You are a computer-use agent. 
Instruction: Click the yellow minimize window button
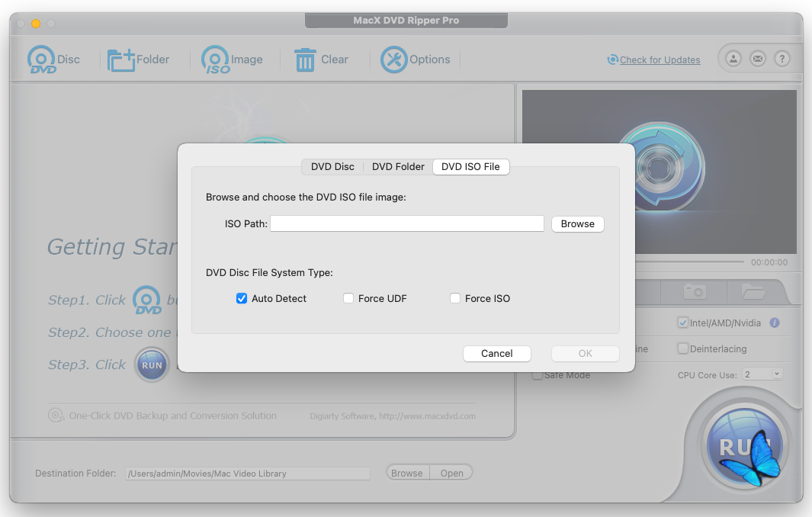36,24
